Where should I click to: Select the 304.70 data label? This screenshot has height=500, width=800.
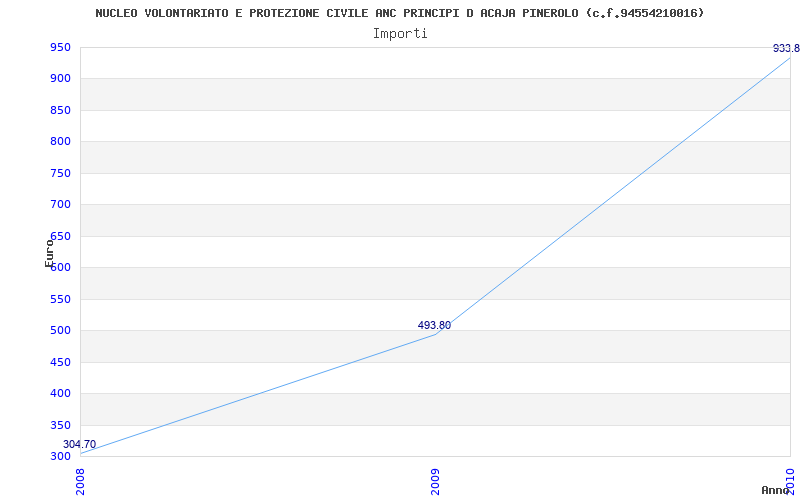tap(79, 444)
